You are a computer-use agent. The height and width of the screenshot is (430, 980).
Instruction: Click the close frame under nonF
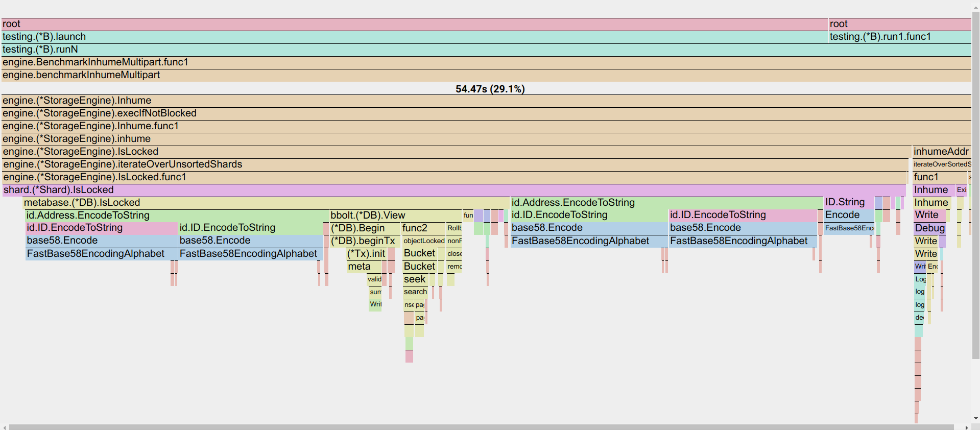454,254
